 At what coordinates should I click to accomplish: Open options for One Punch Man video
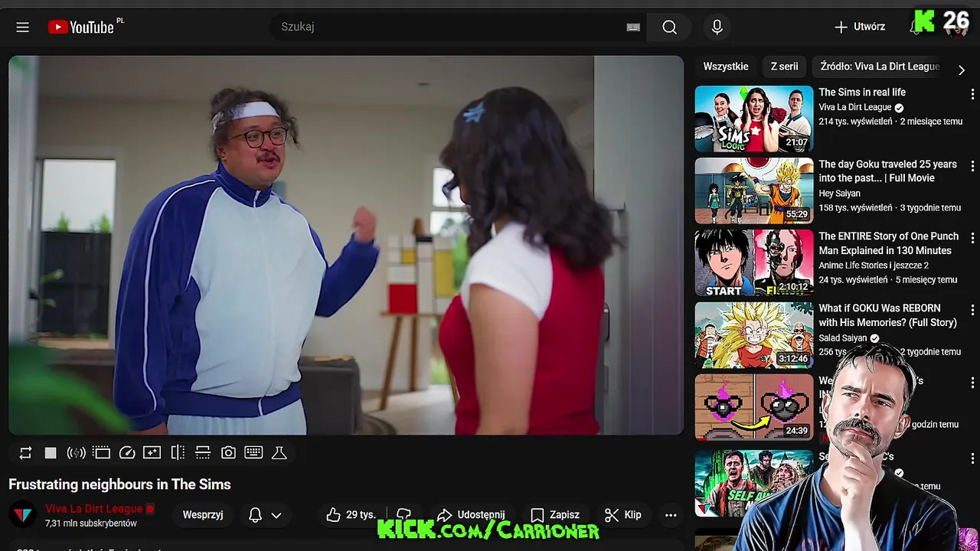coord(972,237)
